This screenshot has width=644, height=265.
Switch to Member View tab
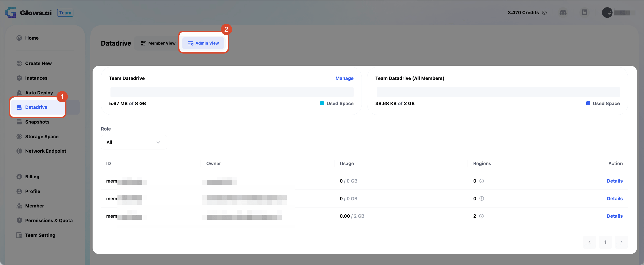[x=158, y=43]
